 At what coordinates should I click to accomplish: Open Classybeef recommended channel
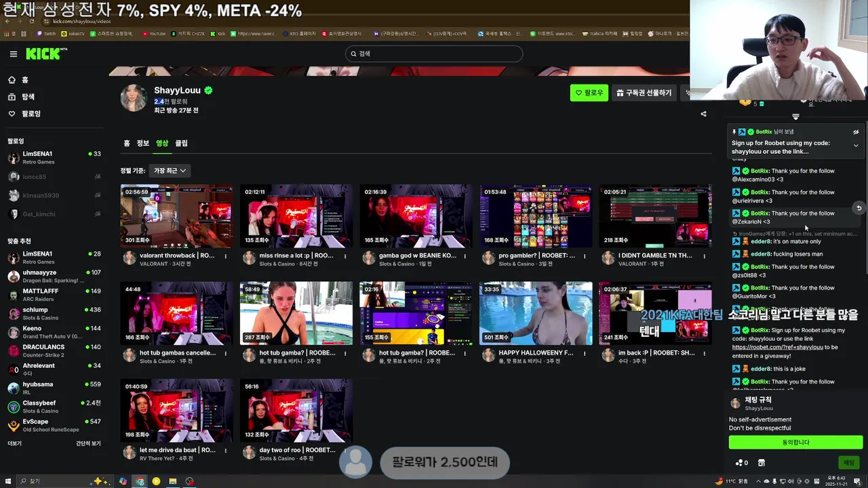(54, 407)
